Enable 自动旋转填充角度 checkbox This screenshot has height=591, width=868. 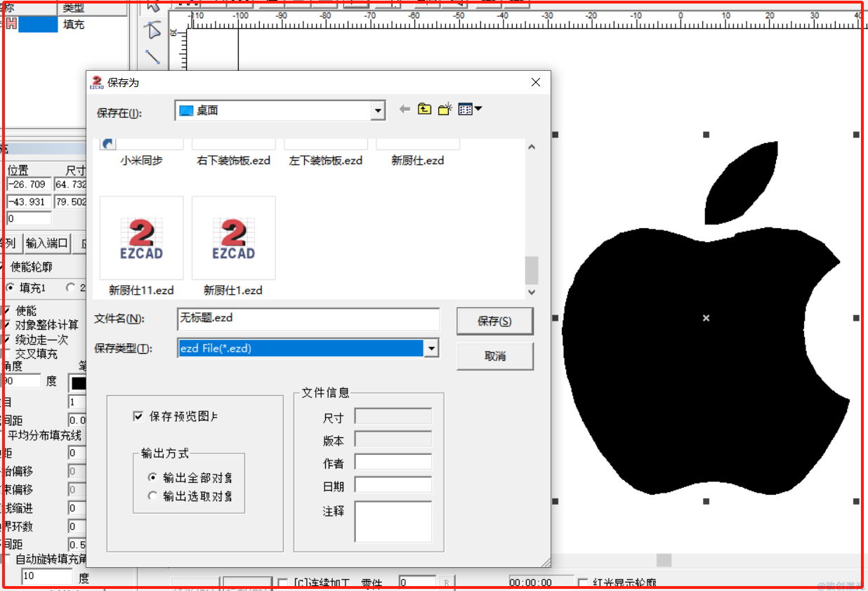tap(6, 559)
